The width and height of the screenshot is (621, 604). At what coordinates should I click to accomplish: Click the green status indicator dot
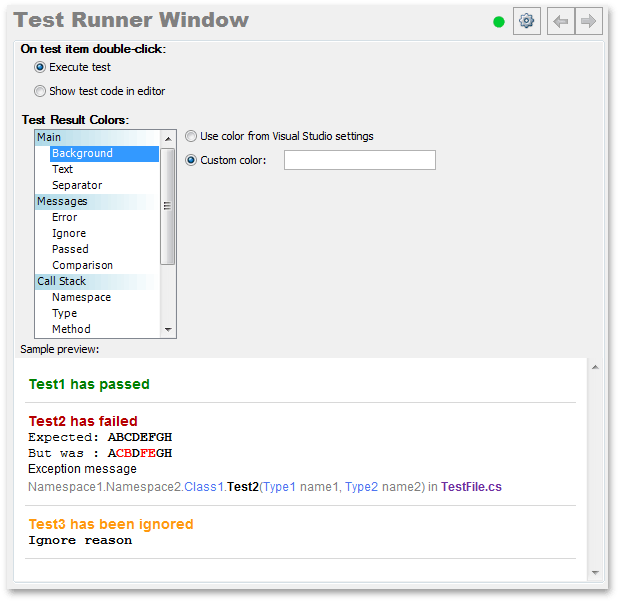click(x=499, y=22)
